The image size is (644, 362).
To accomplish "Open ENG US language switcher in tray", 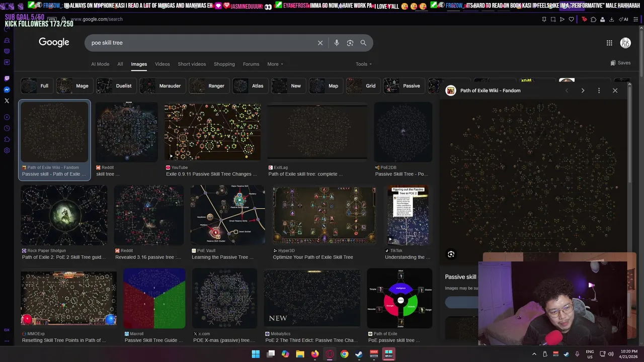I will point(590,354).
